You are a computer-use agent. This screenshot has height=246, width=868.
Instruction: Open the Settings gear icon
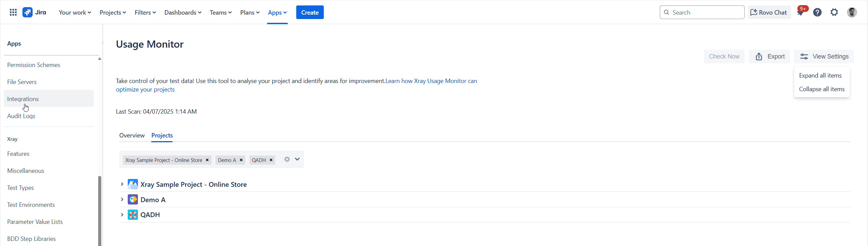[x=834, y=13]
